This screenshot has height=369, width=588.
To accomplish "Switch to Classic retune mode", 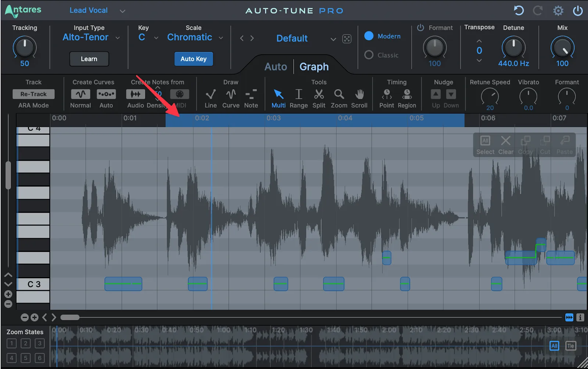I will (368, 55).
